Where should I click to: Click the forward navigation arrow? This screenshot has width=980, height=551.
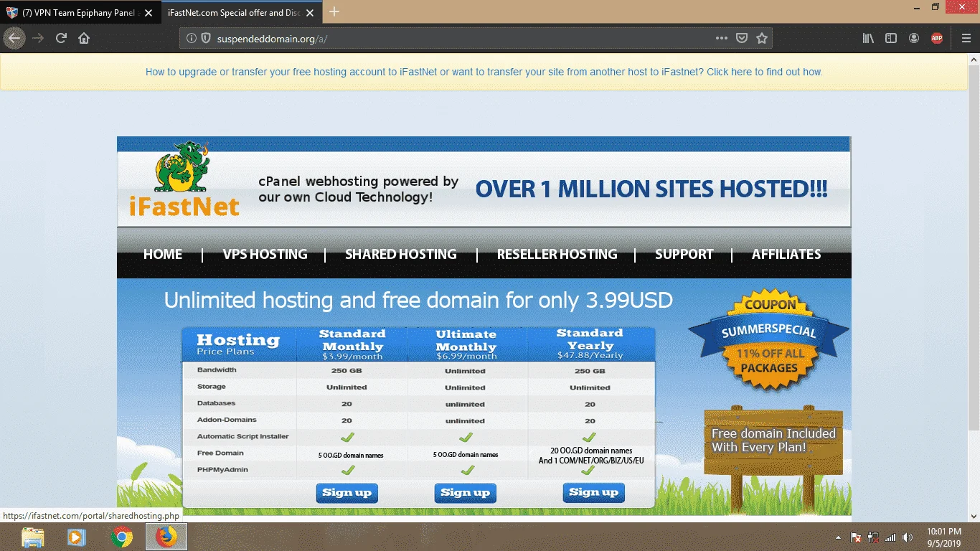[38, 38]
